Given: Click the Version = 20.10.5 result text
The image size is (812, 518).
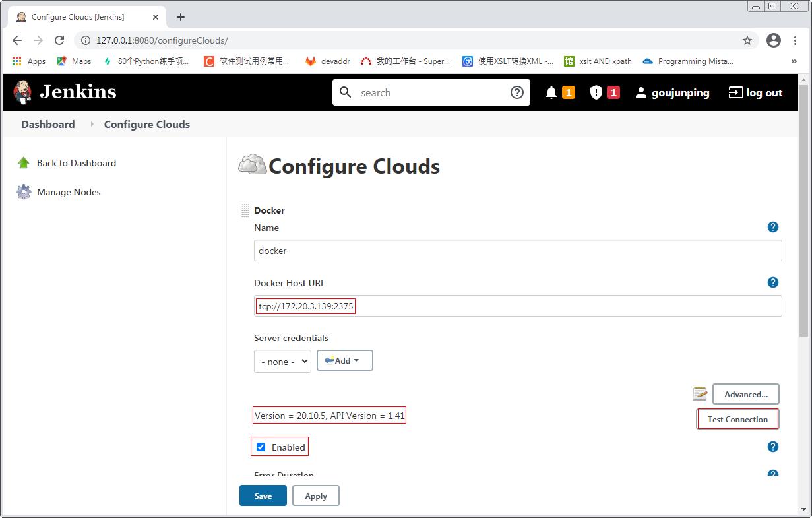Looking at the screenshot, I should pos(329,416).
